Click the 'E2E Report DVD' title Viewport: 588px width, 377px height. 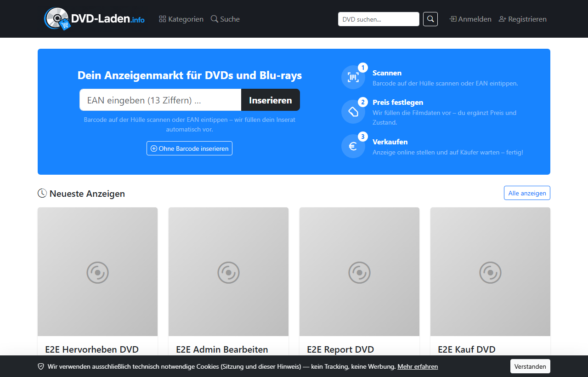point(340,349)
